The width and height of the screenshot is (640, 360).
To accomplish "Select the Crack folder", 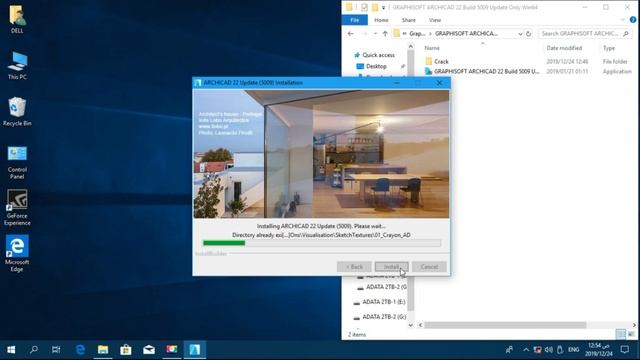I will pos(441,62).
